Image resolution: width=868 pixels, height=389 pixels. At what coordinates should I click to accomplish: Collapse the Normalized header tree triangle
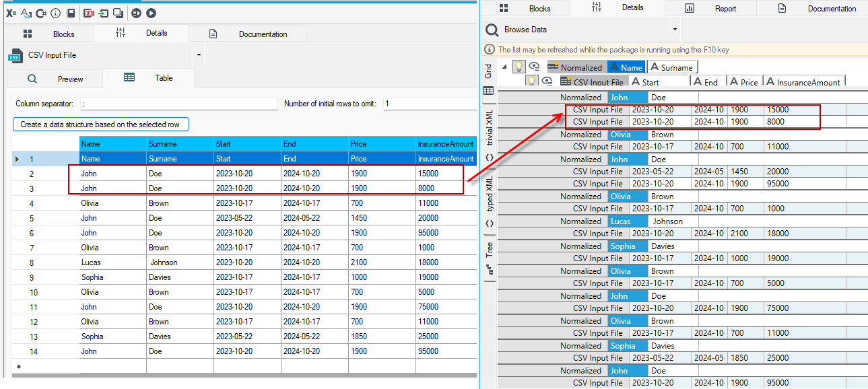click(505, 66)
